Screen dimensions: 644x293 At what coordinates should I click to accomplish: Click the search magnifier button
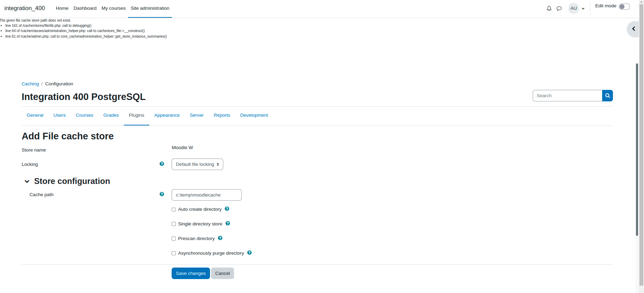click(x=607, y=96)
